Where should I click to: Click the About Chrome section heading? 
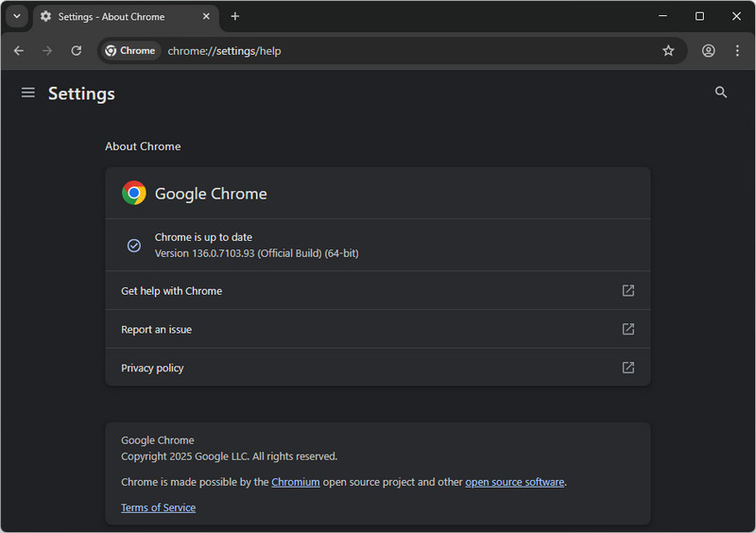pos(143,146)
